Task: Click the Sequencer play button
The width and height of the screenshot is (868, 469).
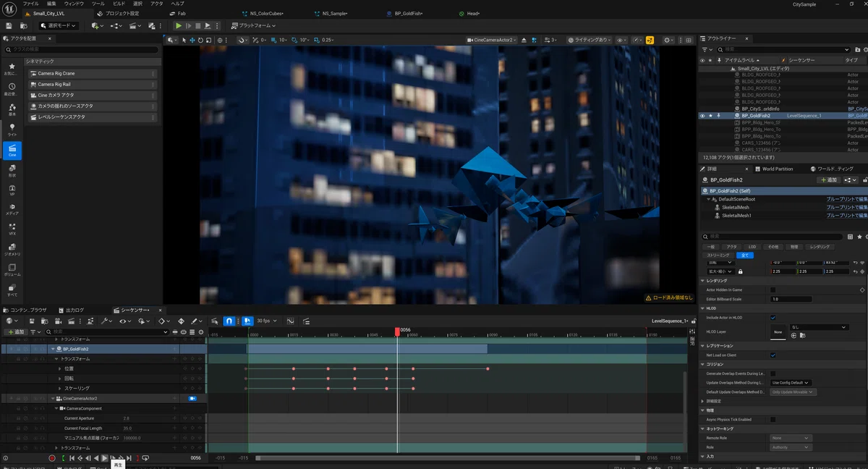Action: pyautogui.click(x=105, y=458)
